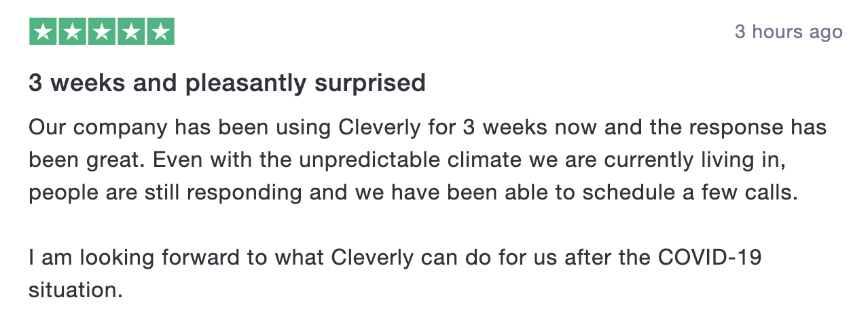868x323 pixels.
Task: Click the second green rating star
Action: tap(73, 31)
